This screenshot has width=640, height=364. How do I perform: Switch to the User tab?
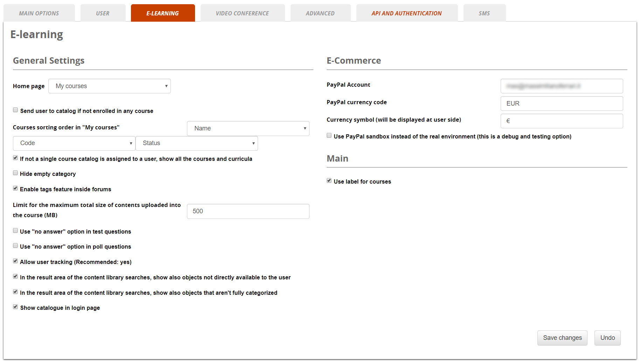(103, 13)
